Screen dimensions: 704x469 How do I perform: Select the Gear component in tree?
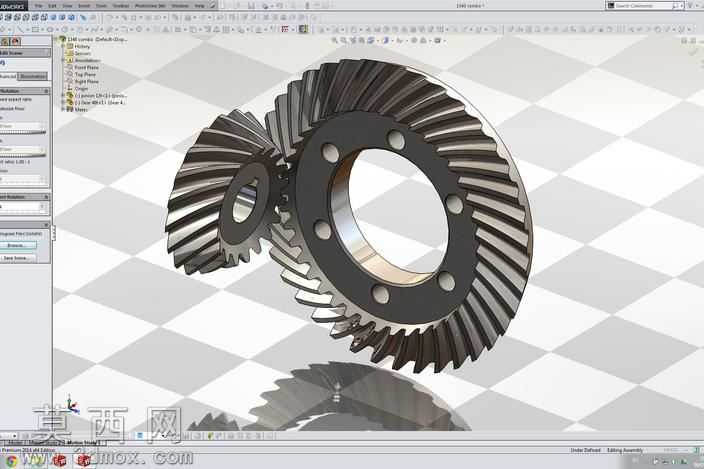point(99,102)
